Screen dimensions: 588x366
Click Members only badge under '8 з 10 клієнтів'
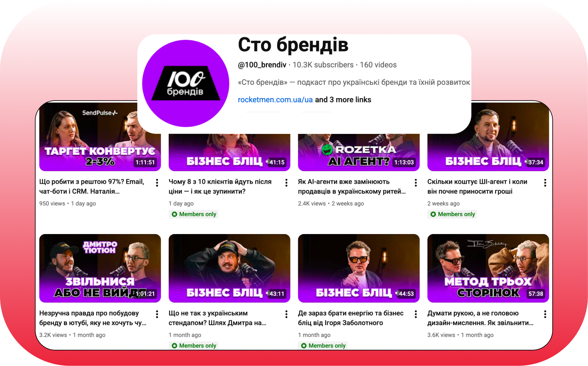(194, 214)
